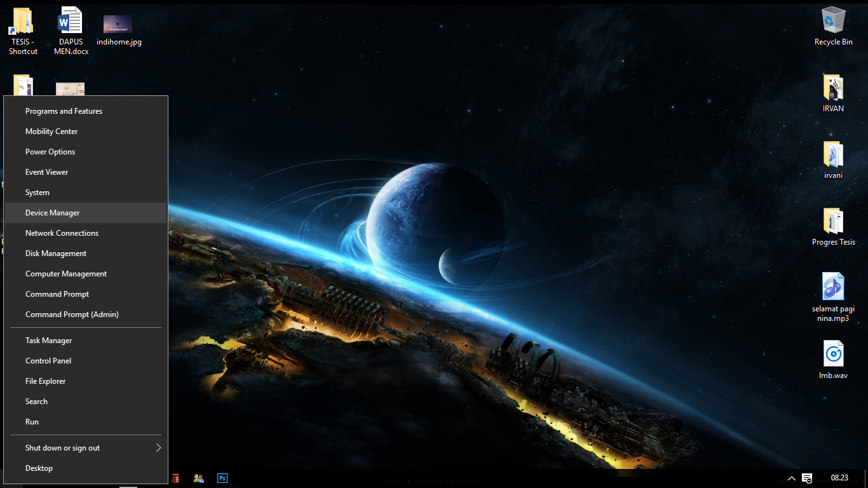Launch Command Prompt (Admin)
Screen dimensions: 868x488
86,315
